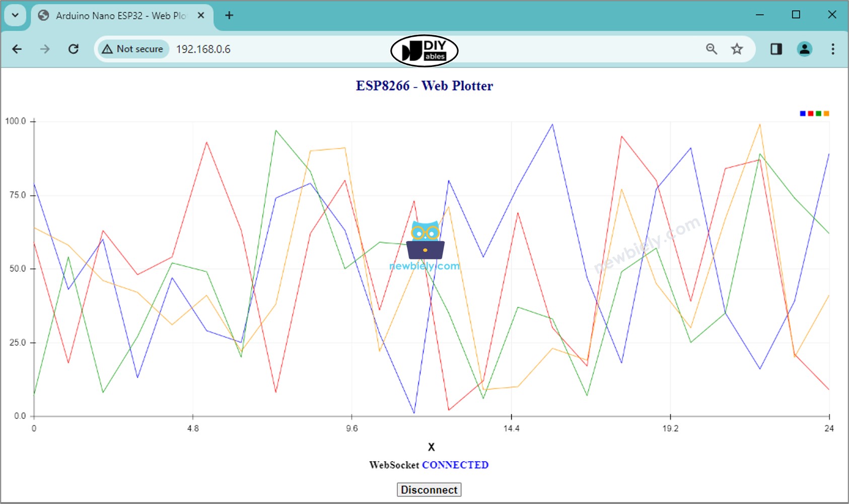Toggle the green series in the plot legend
Viewport: 849px width, 504px height.
pos(818,113)
